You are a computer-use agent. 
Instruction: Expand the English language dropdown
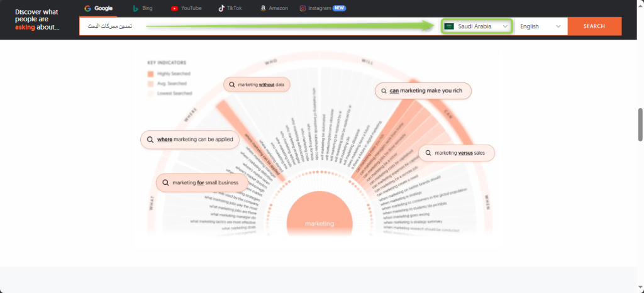pos(540,26)
